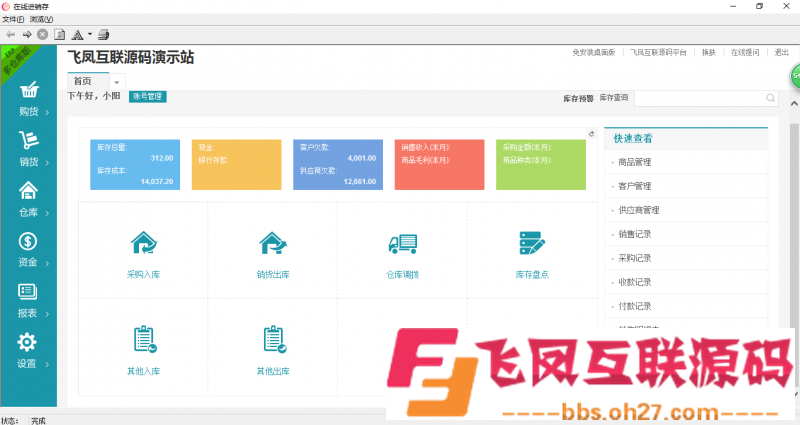
Task: Open the 仓库 warehouse sidebar icon
Action: [x=28, y=190]
